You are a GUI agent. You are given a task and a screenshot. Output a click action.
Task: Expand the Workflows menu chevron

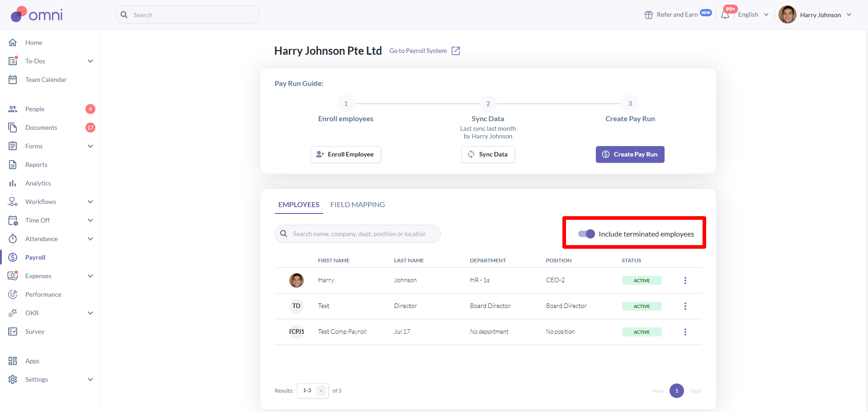pos(90,202)
